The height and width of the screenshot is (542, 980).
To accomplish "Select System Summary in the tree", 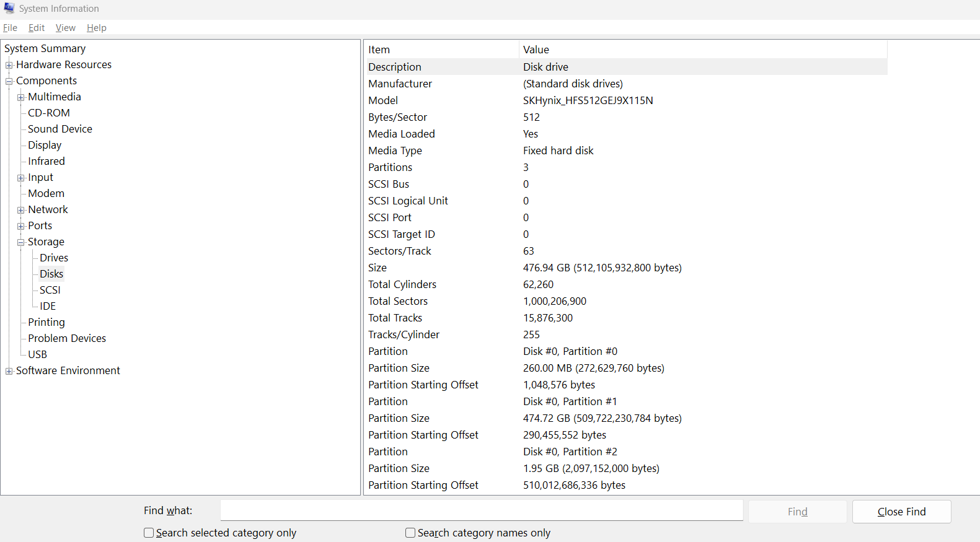I will click(x=45, y=48).
